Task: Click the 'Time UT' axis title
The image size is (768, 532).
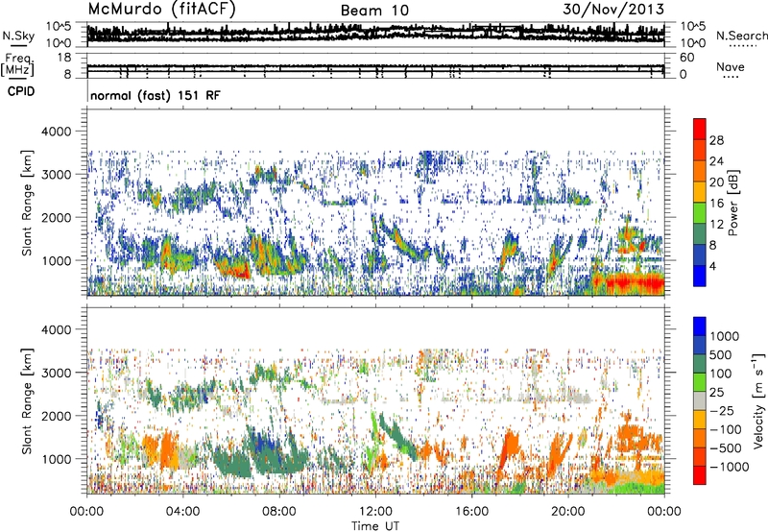Action: coord(375,525)
